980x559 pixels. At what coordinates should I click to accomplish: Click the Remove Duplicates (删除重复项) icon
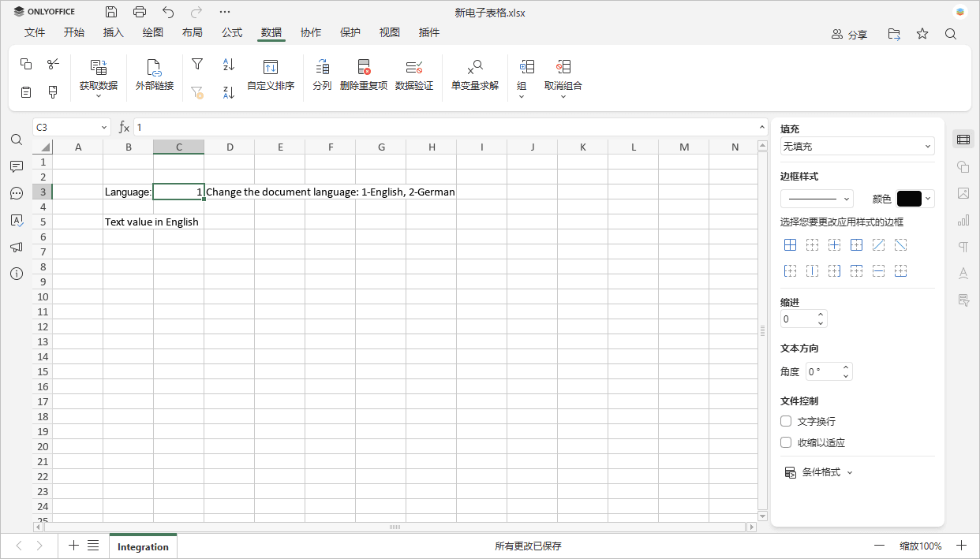[364, 67]
